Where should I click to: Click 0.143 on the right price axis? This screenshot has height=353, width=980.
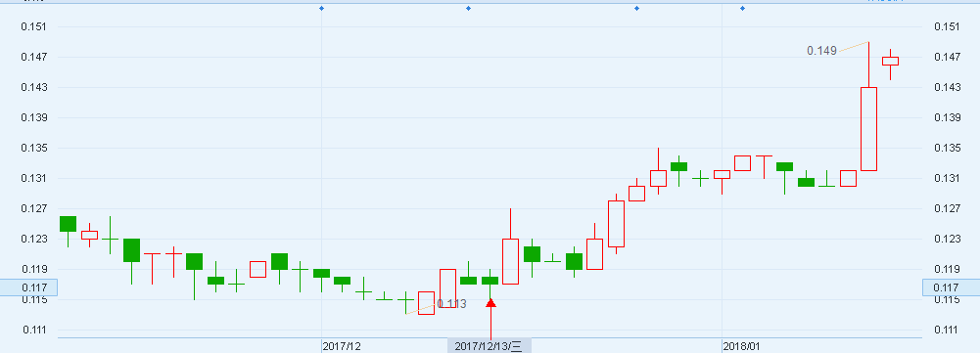pos(947,87)
